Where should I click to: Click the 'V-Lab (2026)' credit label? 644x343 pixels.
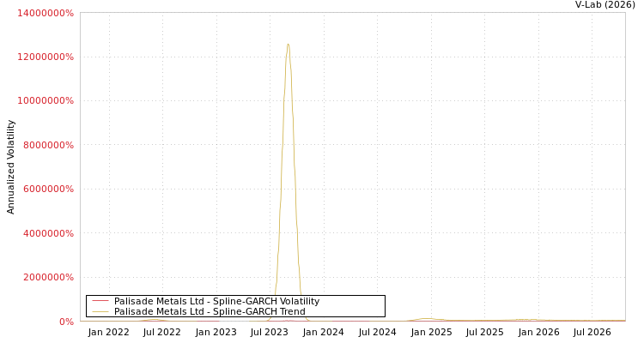tap(605, 4)
